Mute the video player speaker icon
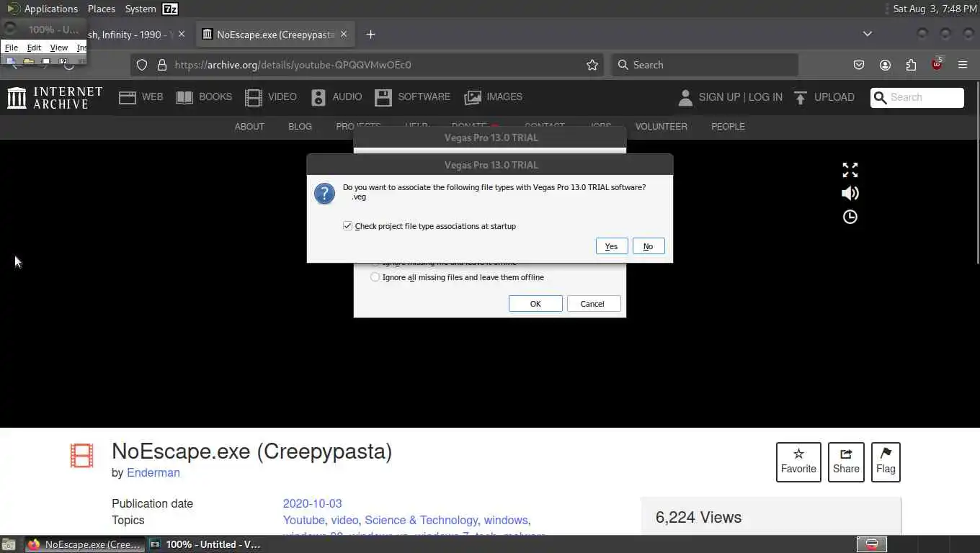Viewport: 980px width, 553px height. [x=850, y=193]
